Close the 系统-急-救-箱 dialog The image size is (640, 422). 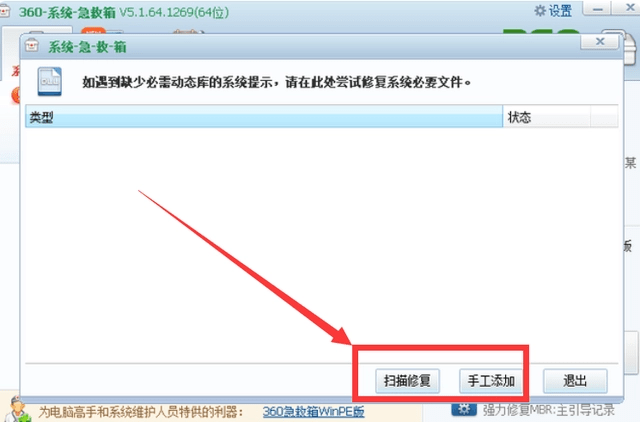coord(600,42)
